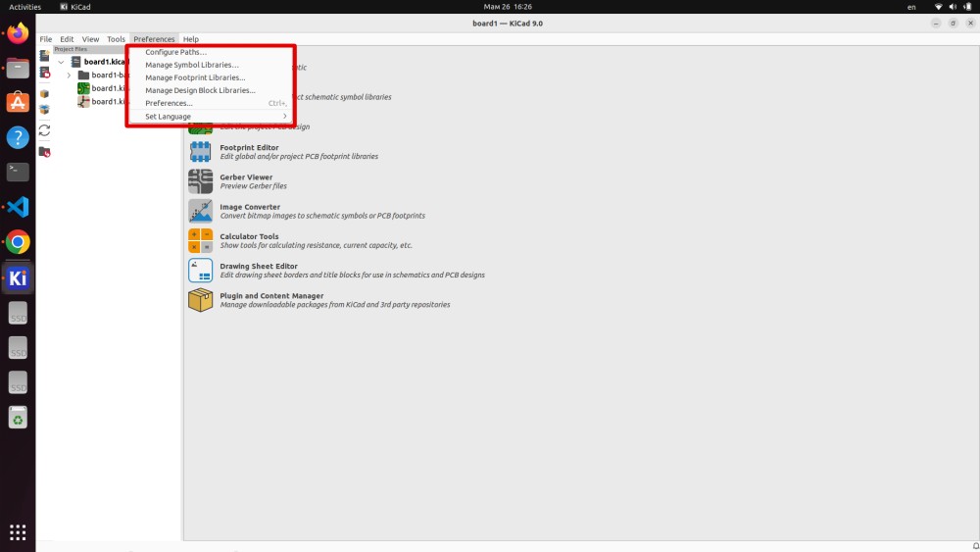Screen dimensions: 980x552
Task: Open Terminal from the dock
Action: [x=18, y=172]
